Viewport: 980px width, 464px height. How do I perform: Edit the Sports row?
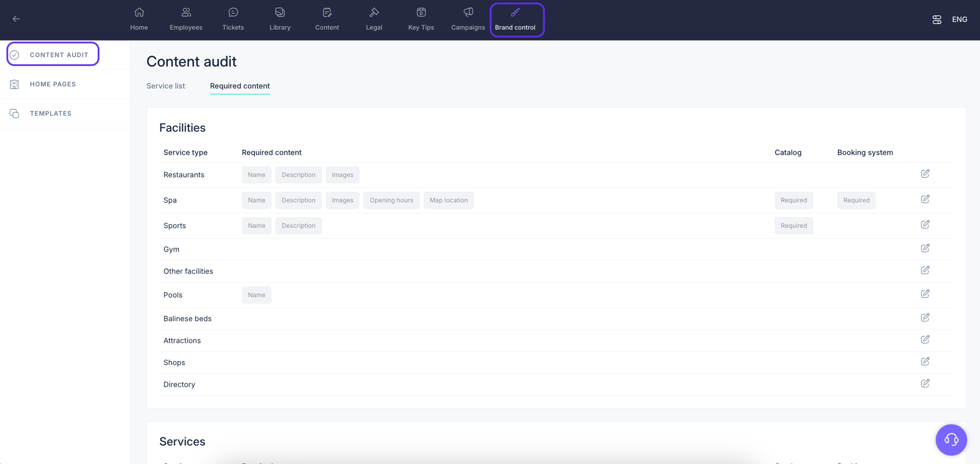point(925,224)
